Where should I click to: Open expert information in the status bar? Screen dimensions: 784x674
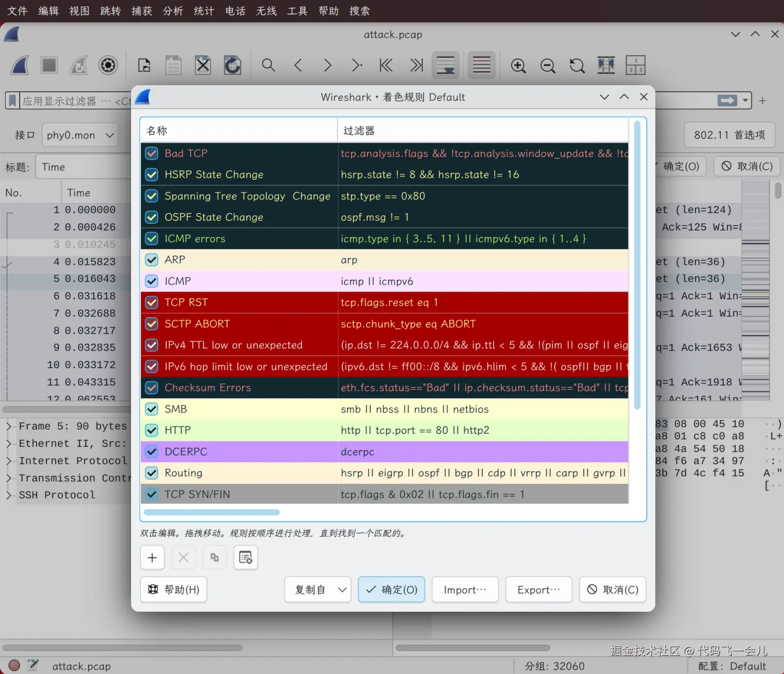pyautogui.click(x=14, y=666)
